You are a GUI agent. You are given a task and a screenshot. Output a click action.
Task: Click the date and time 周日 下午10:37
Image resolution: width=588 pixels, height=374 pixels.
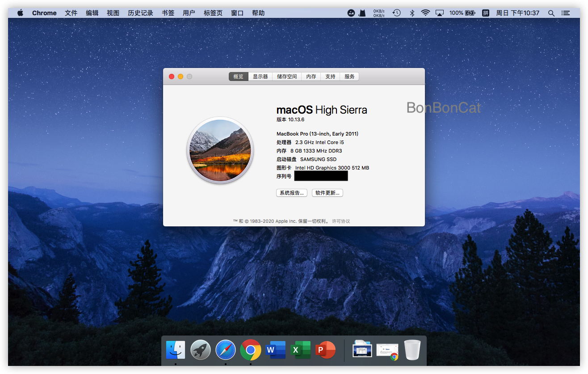pyautogui.click(x=518, y=13)
